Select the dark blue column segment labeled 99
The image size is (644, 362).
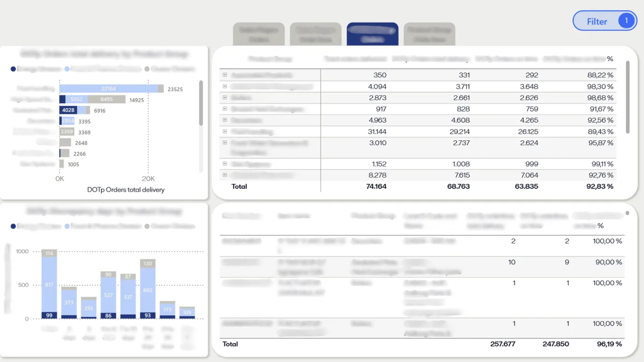(49, 315)
